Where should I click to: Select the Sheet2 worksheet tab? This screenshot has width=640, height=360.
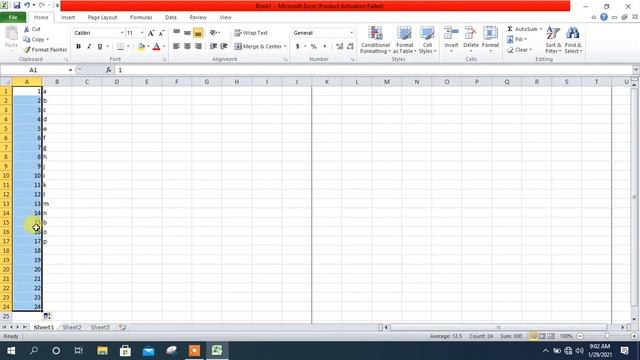(72, 327)
